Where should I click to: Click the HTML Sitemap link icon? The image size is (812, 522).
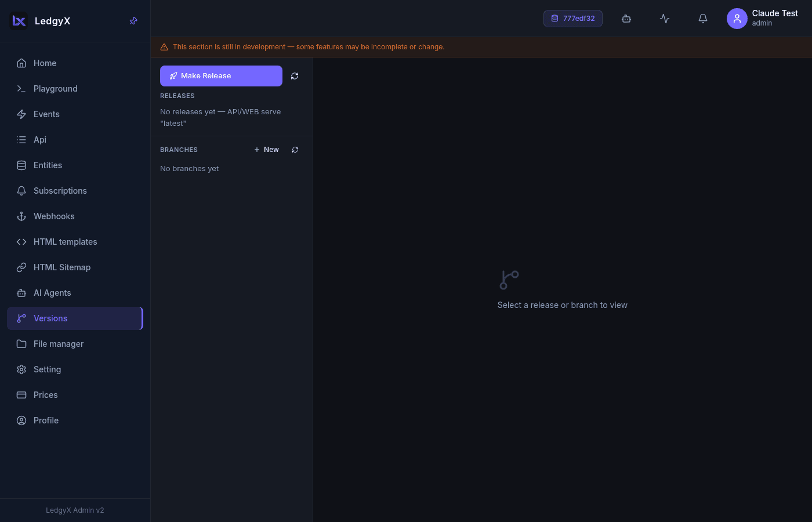pos(21,267)
